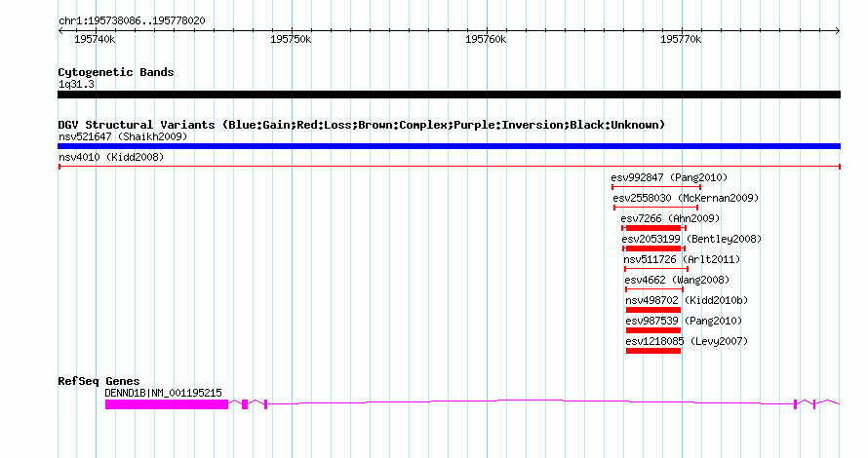Open the esv4662 (Wang2008) variant label
The width and height of the screenshot is (868, 458).
[x=677, y=280]
